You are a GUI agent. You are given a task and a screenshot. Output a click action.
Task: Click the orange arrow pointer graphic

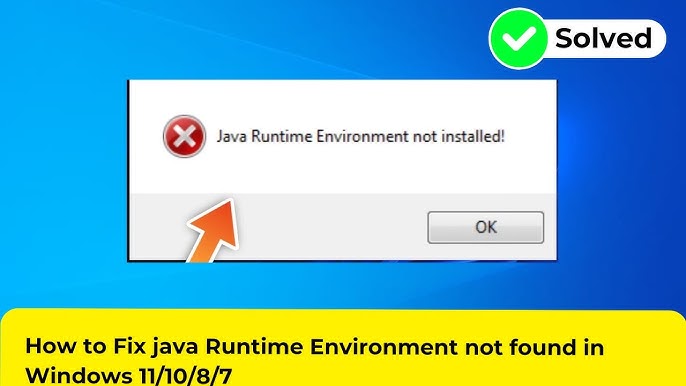[215, 231]
